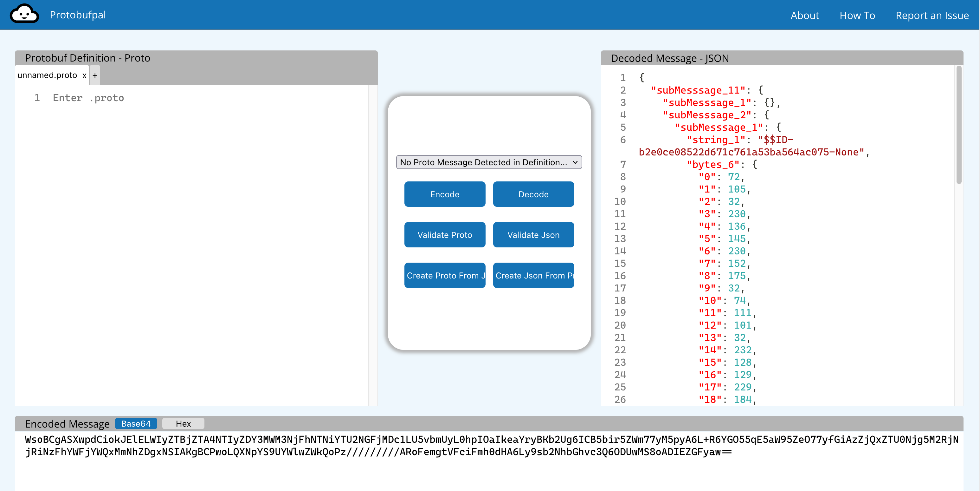
Task: Click the Validate Json button
Action: click(533, 235)
